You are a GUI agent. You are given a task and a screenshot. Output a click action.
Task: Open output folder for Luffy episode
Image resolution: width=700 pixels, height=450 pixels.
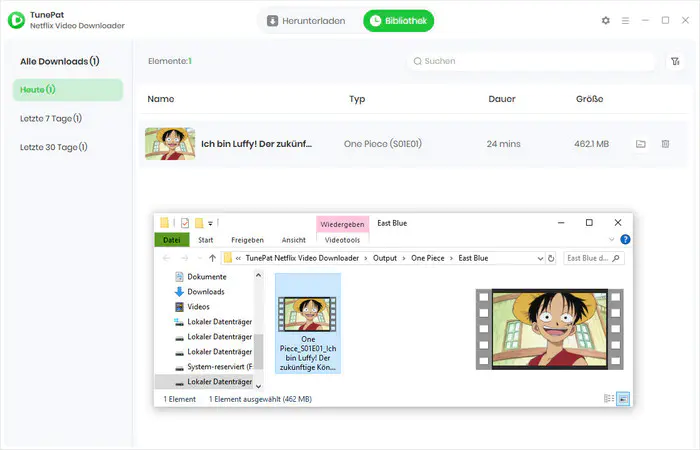(641, 144)
